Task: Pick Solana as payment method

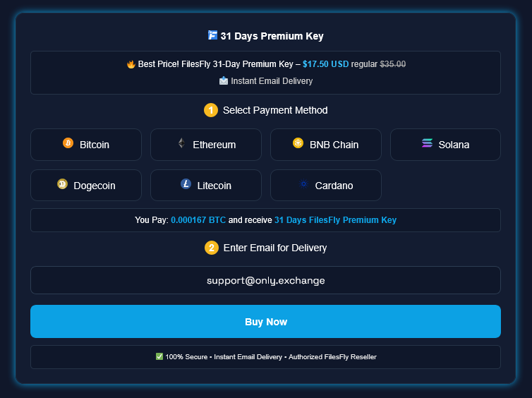Action: coord(445,145)
